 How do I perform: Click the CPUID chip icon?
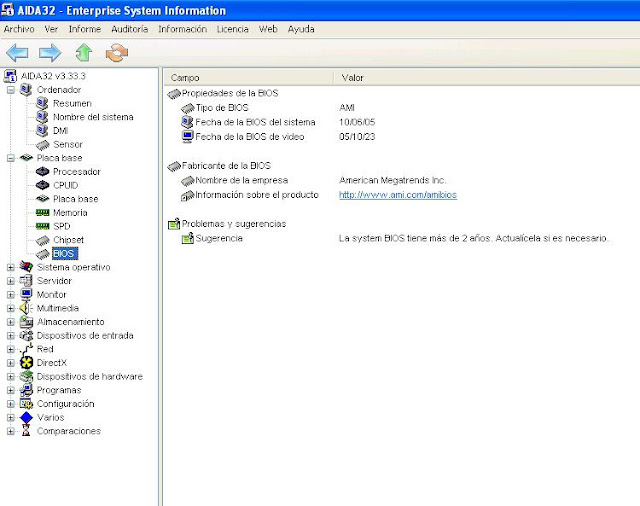[42, 185]
